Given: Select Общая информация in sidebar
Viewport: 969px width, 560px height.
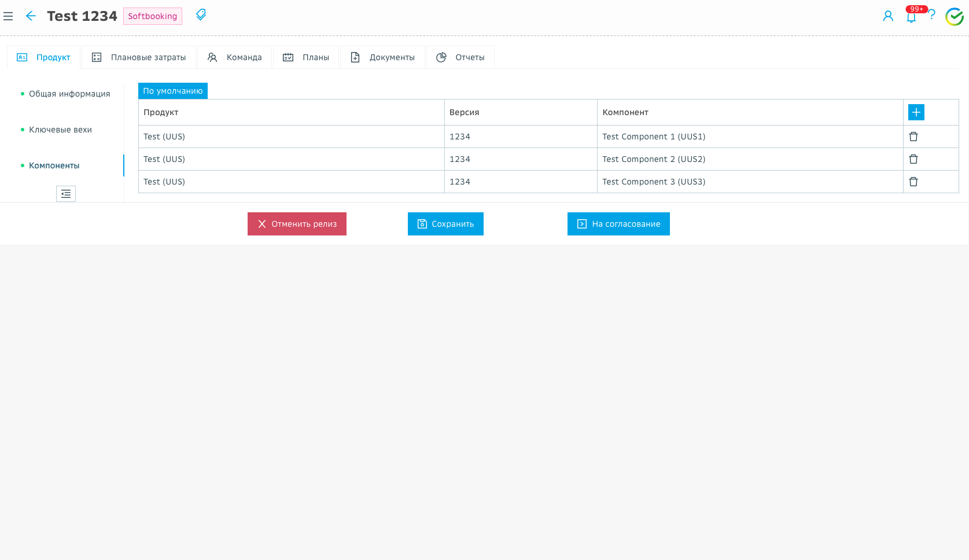Looking at the screenshot, I should 69,94.
